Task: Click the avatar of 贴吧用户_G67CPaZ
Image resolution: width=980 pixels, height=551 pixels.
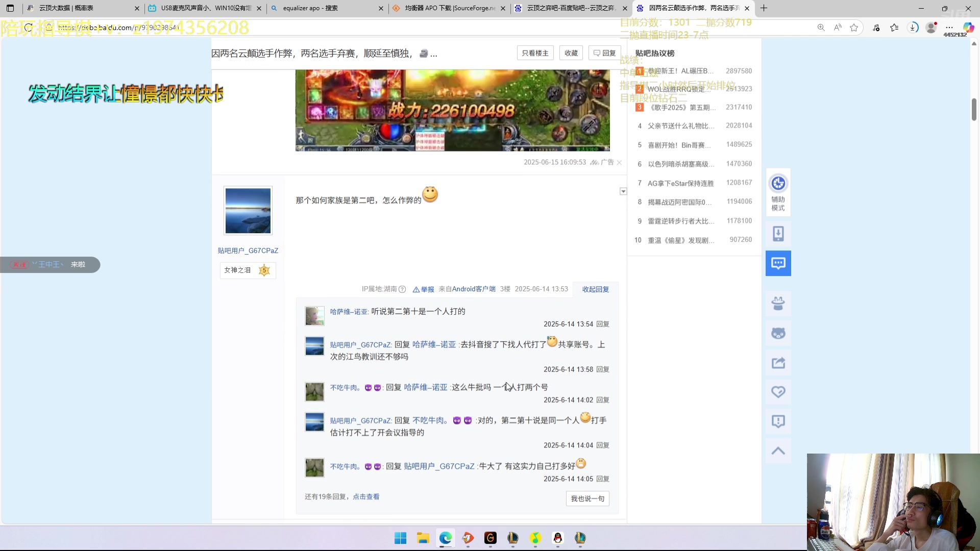Action: [248, 210]
